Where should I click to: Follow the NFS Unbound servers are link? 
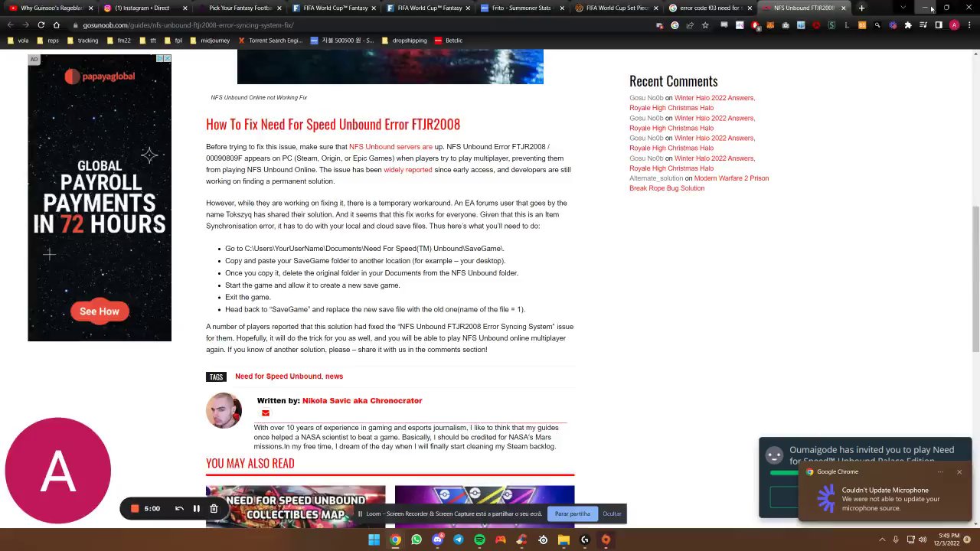390,147
